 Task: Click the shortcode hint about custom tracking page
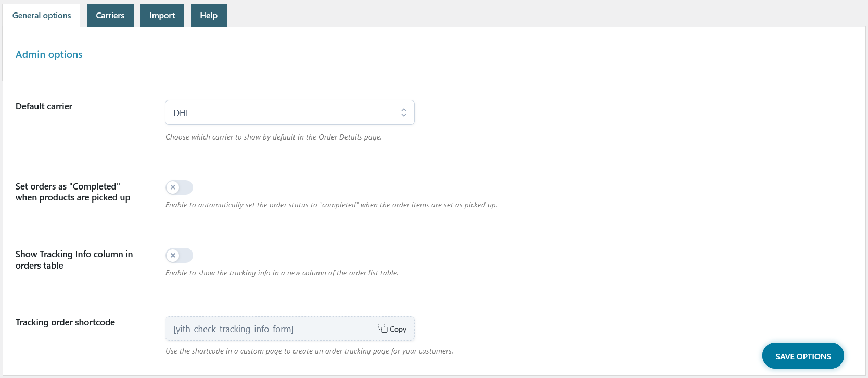point(309,351)
